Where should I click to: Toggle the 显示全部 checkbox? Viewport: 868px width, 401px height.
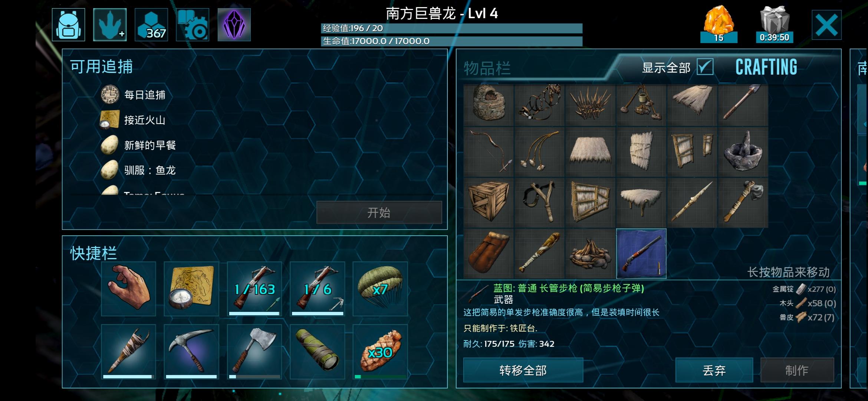coord(705,67)
